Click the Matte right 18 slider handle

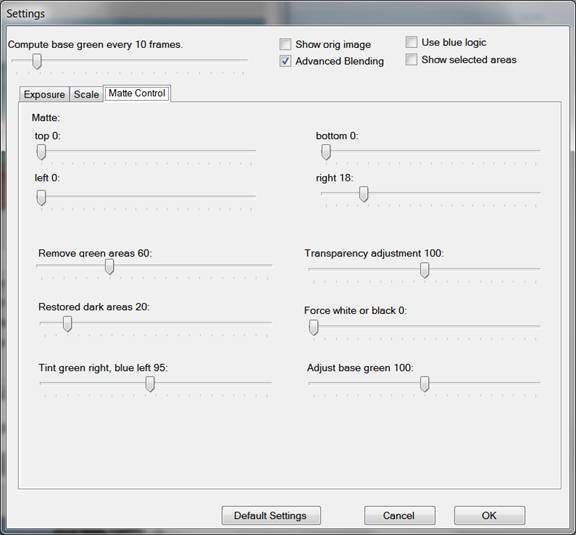coord(363,194)
